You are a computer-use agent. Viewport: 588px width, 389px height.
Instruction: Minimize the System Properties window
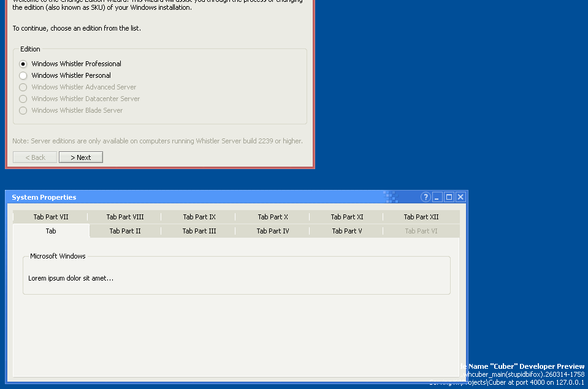point(437,197)
